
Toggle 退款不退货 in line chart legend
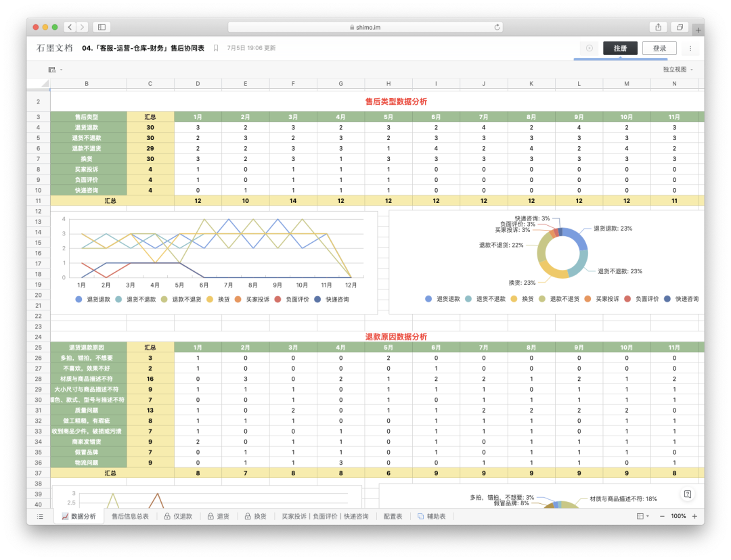(x=181, y=299)
